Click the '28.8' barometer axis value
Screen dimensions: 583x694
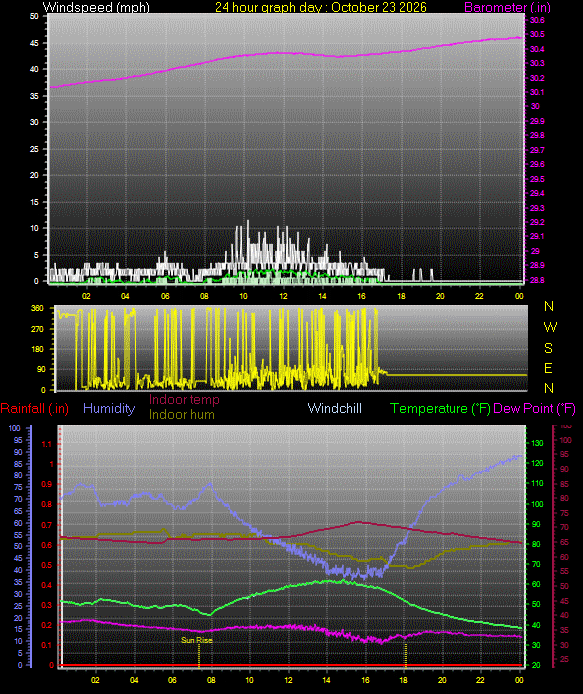click(x=537, y=280)
